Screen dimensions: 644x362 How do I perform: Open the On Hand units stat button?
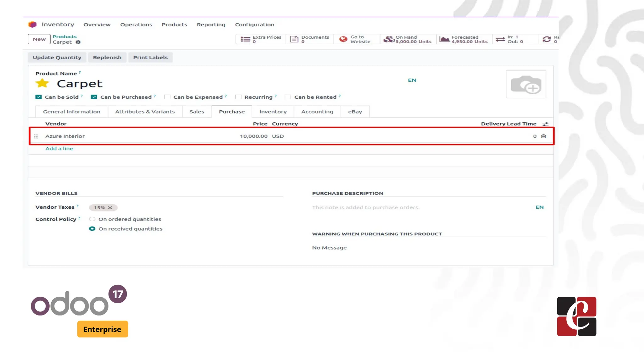coord(408,39)
